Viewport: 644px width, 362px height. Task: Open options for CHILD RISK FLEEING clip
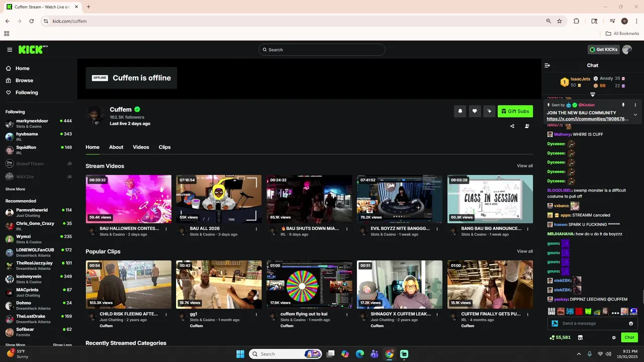[166, 314]
